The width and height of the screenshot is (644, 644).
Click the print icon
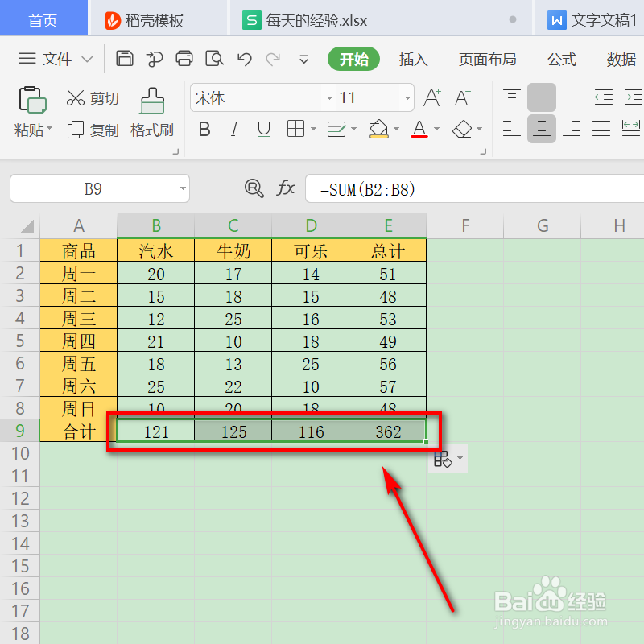coord(184,59)
